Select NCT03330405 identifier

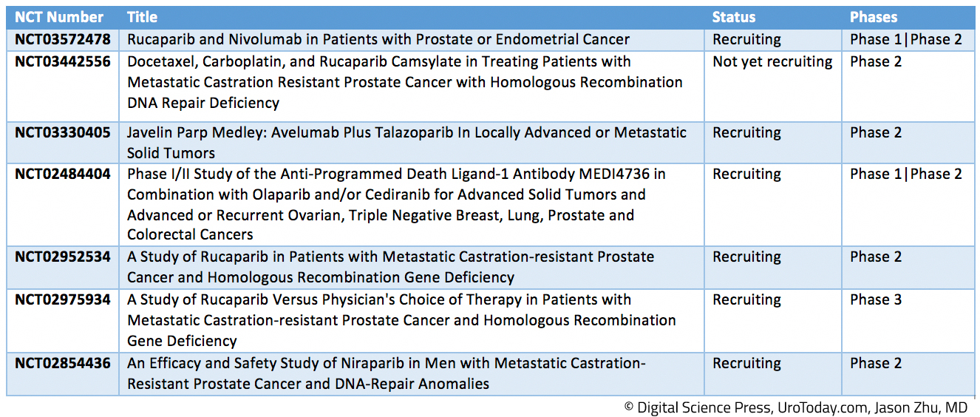pyautogui.click(x=63, y=132)
